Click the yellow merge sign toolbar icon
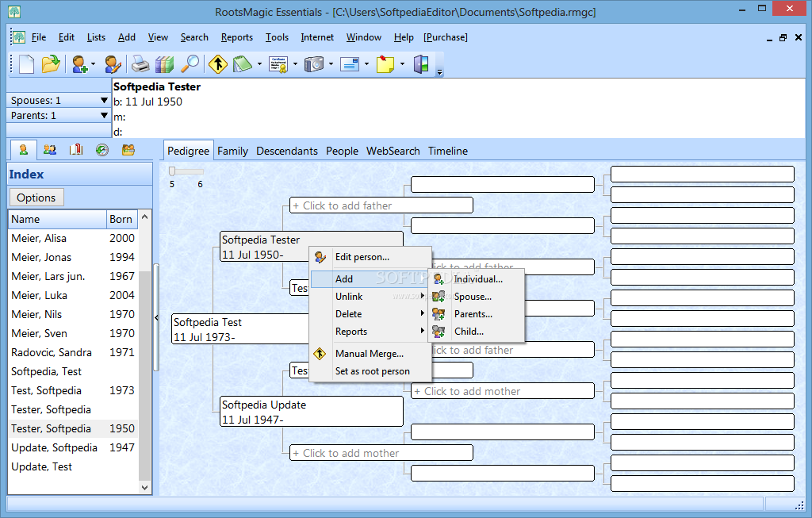The width and height of the screenshot is (812, 518). point(218,64)
